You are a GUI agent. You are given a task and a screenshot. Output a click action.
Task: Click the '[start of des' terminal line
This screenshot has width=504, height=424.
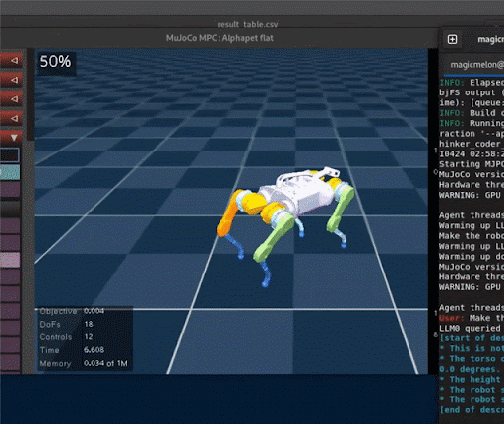pos(472,338)
